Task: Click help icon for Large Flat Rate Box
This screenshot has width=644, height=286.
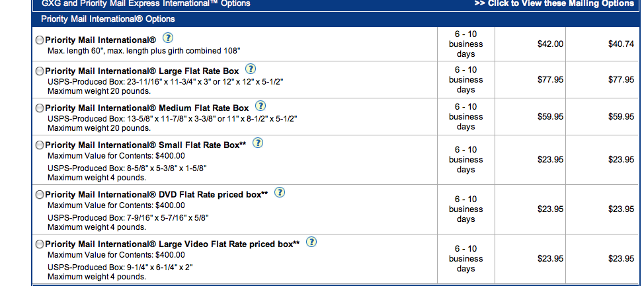Action: pyautogui.click(x=250, y=69)
